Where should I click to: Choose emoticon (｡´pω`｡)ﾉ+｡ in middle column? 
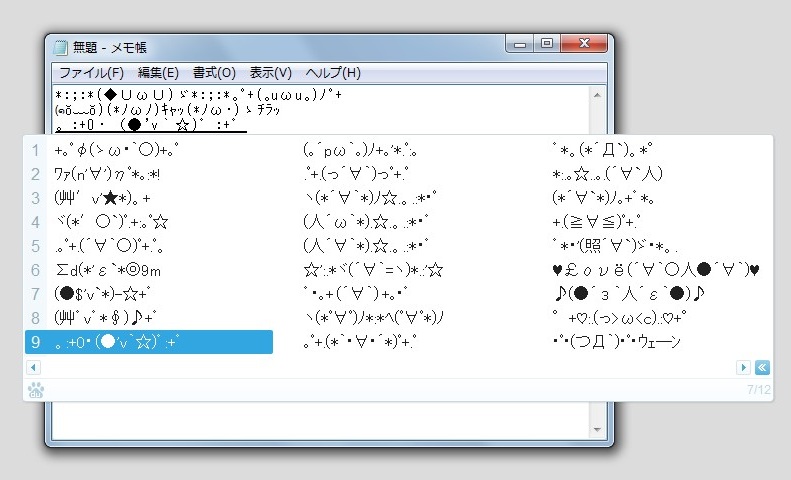point(360,150)
